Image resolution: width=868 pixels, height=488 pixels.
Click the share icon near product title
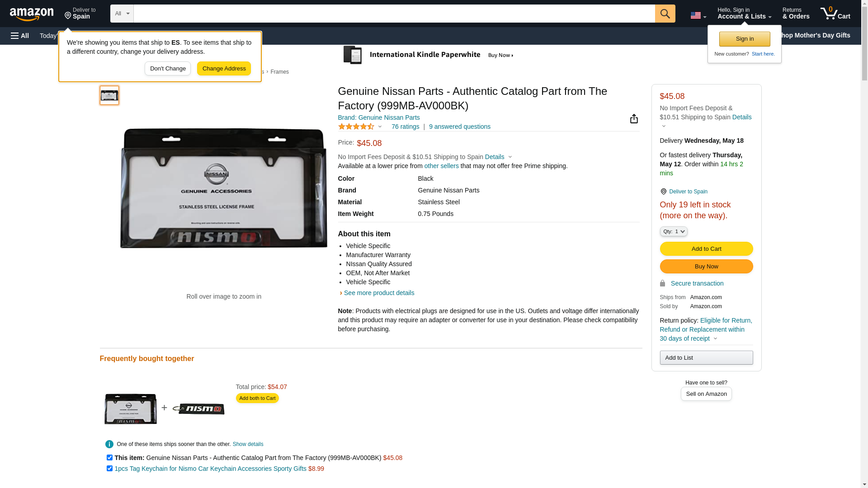(634, 119)
